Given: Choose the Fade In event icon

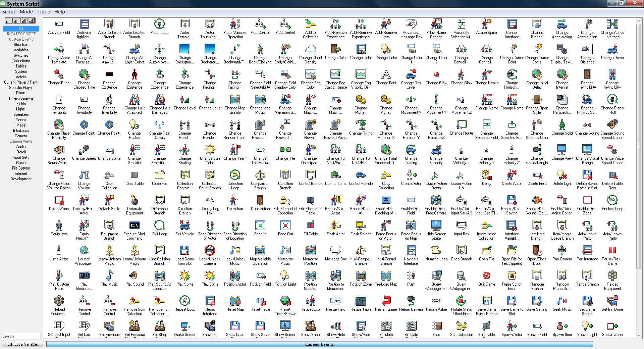Looking at the screenshot, I should click(260, 226).
